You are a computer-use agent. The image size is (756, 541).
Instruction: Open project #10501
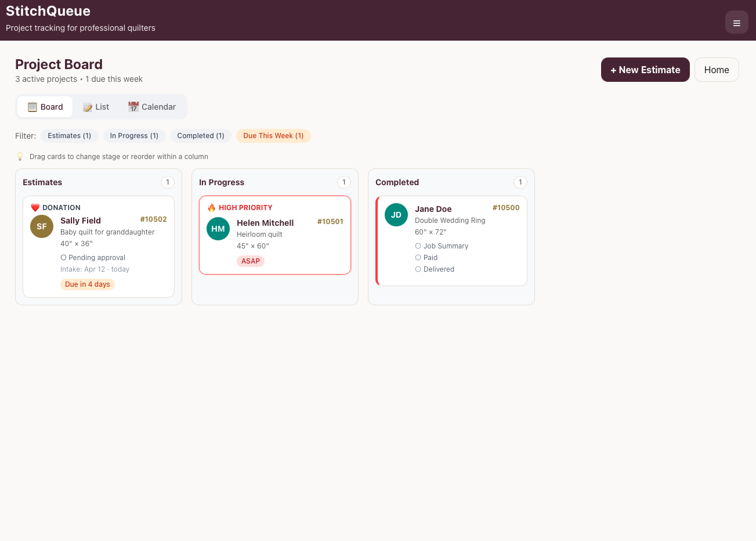coord(330,222)
